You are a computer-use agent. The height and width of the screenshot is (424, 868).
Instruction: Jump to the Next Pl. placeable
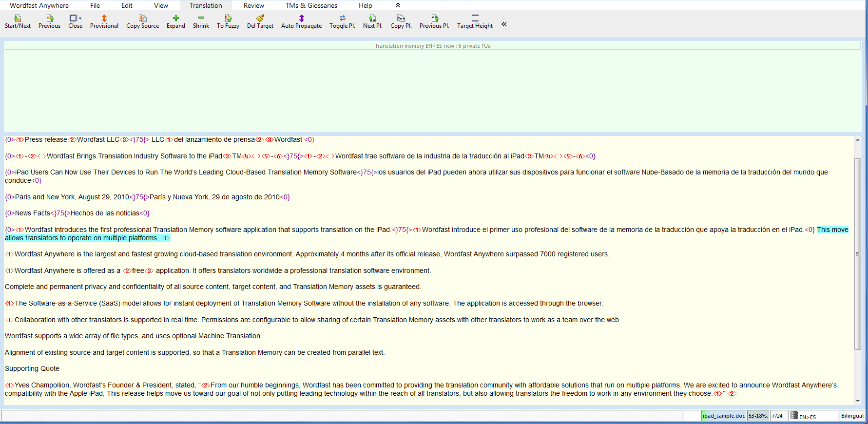[x=372, y=19]
